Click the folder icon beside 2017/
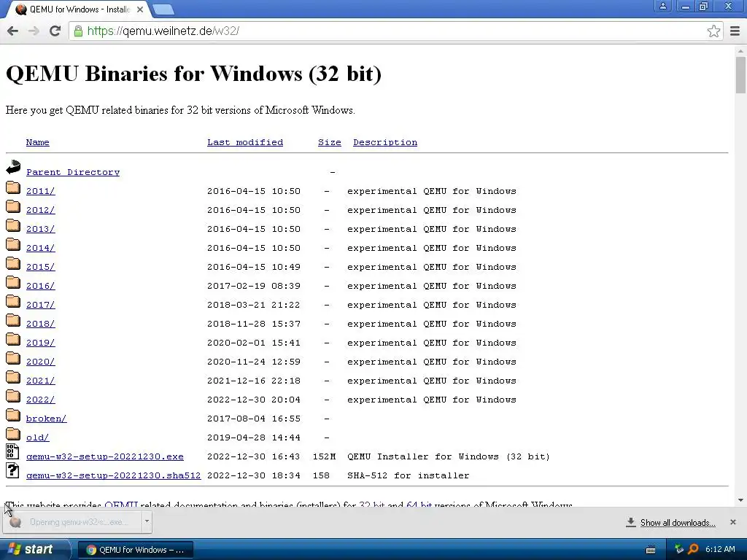This screenshot has height=560, width=747. (13, 301)
